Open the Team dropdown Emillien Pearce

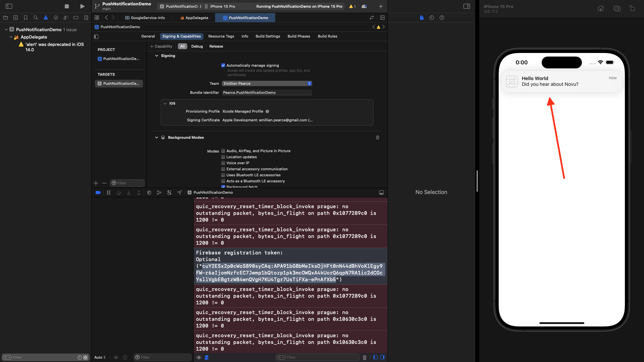[x=267, y=83]
